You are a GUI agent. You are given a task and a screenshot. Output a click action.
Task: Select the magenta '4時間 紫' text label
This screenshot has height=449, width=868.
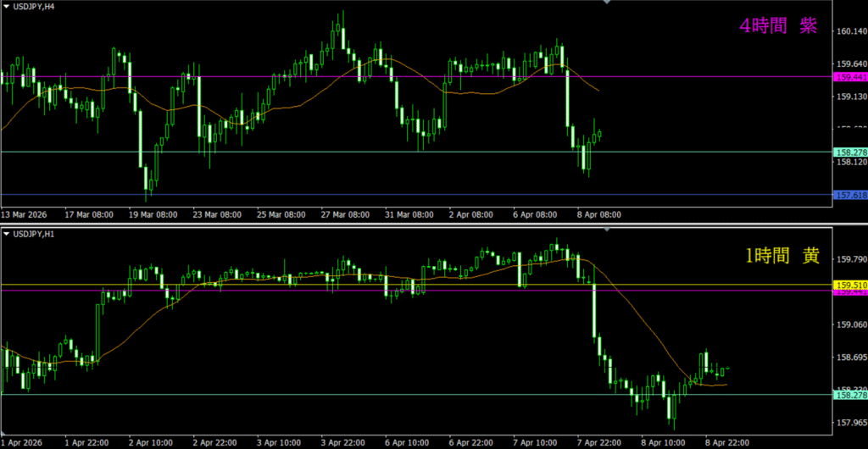pyautogui.click(x=777, y=26)
